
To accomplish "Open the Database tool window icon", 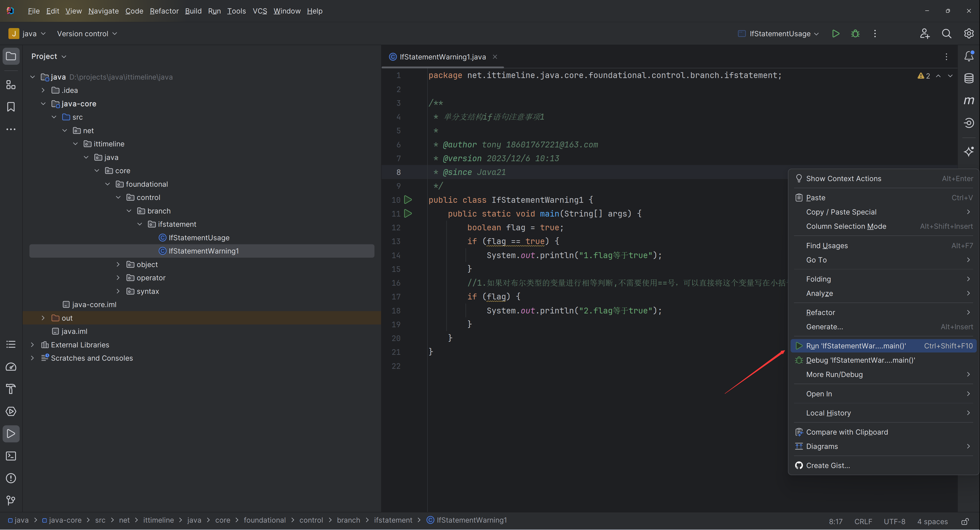I will (969, 78).
